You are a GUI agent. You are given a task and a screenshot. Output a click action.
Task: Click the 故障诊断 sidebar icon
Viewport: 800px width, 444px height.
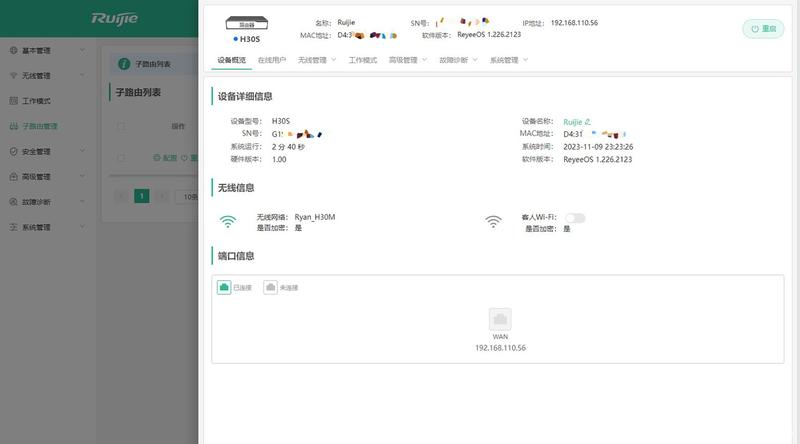click(14, 202)
